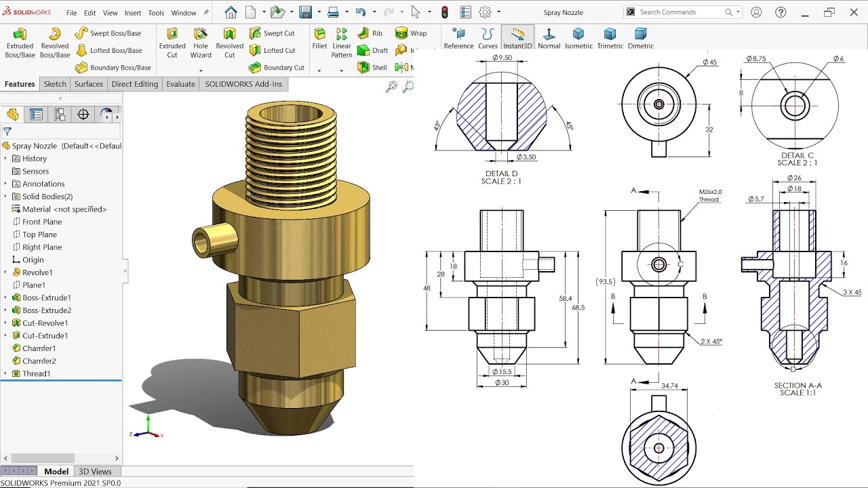
Task: Open the Undo dropdown arrow
Action: (x=374, y=12)
